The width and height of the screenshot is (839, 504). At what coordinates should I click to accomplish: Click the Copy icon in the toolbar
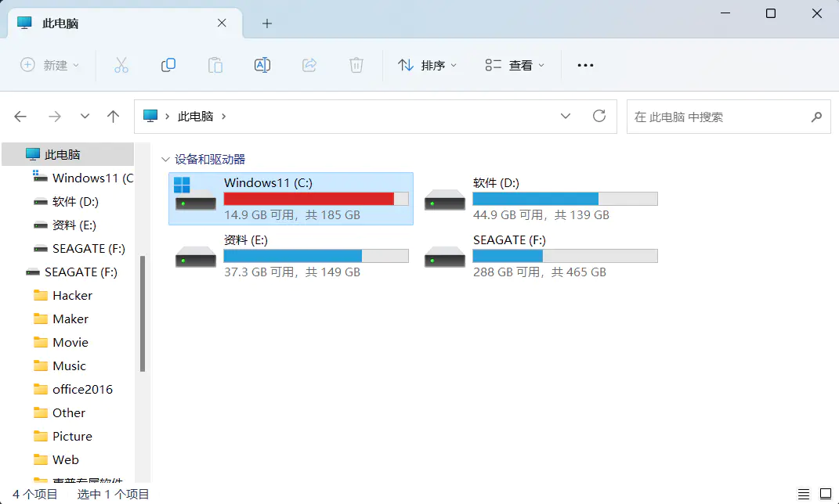tap(168, 65)
